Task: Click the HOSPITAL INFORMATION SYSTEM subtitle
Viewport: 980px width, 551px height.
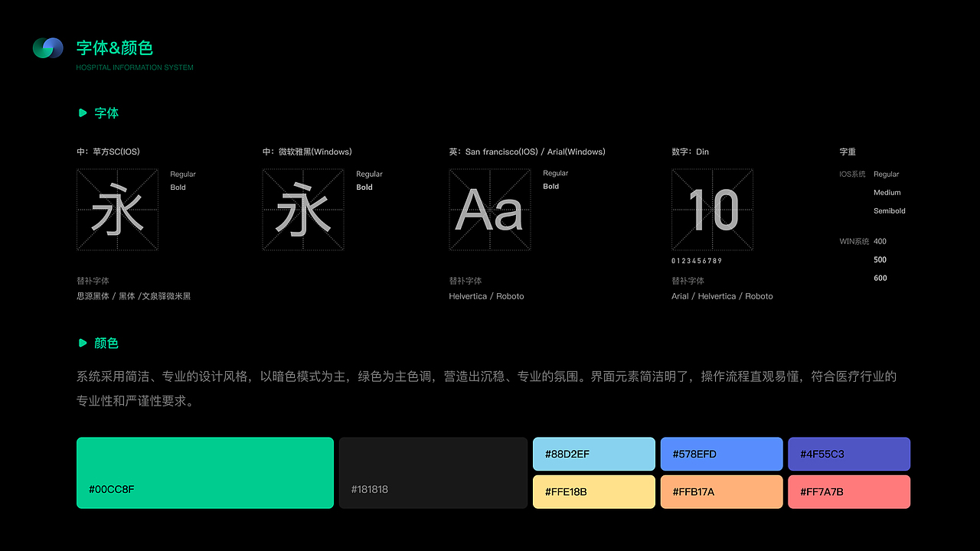Action: point(134,67)
